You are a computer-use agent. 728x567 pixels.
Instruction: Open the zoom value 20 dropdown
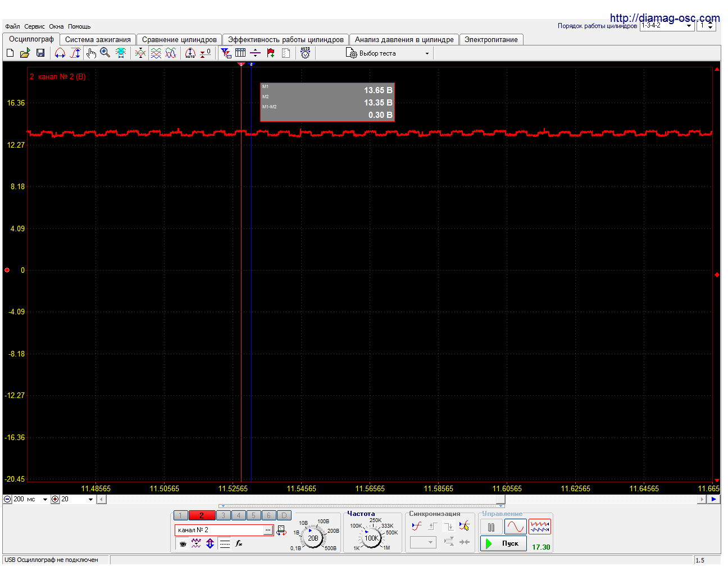point(77,499)
